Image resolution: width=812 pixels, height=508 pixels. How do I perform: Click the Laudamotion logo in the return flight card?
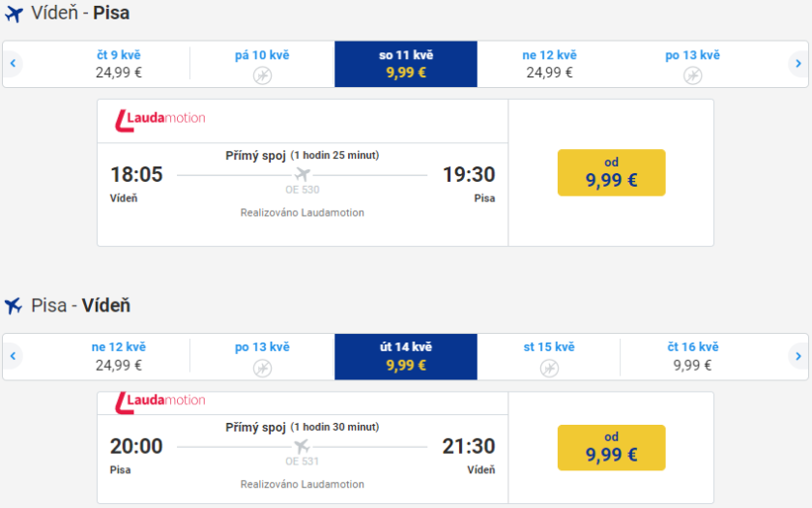160,401
